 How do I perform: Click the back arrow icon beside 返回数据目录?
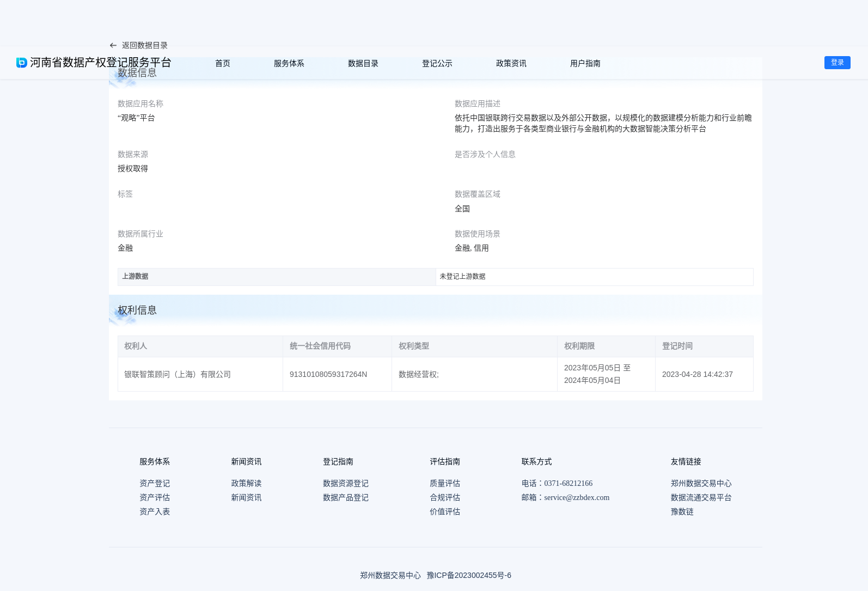pos(113,45)
